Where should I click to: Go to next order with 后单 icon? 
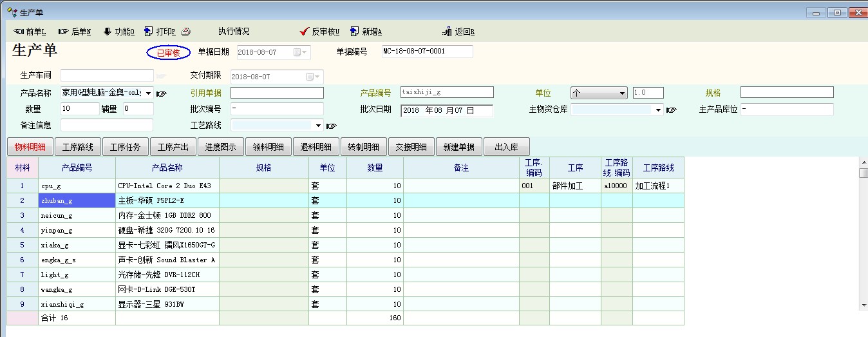[63, 32]
